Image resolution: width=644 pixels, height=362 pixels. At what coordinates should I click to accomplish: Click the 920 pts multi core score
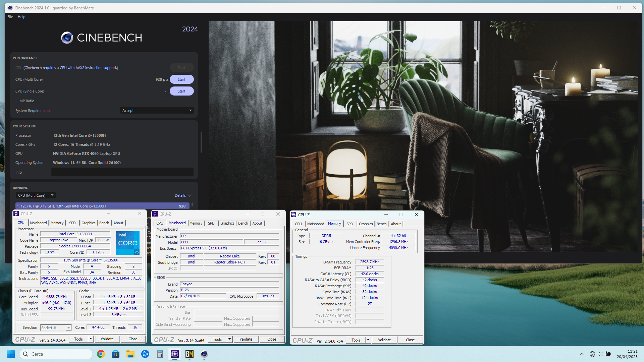point(162,79)
